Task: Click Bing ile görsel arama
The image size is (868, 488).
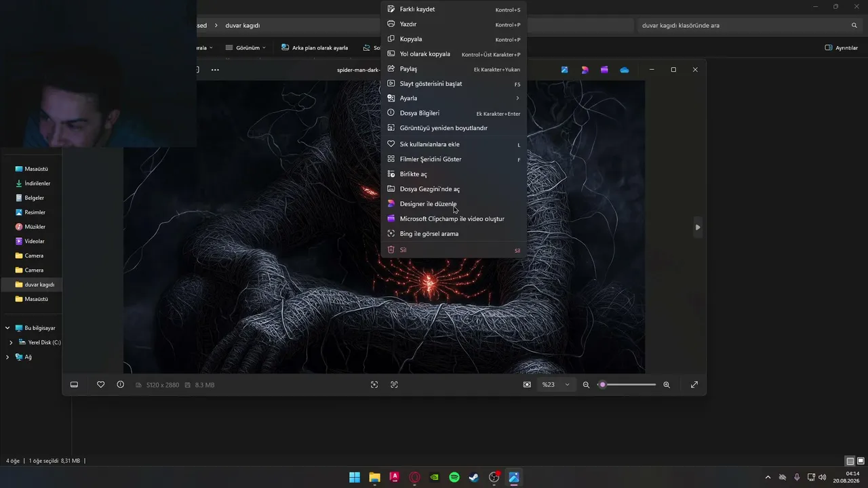Action: click(454, 234)
